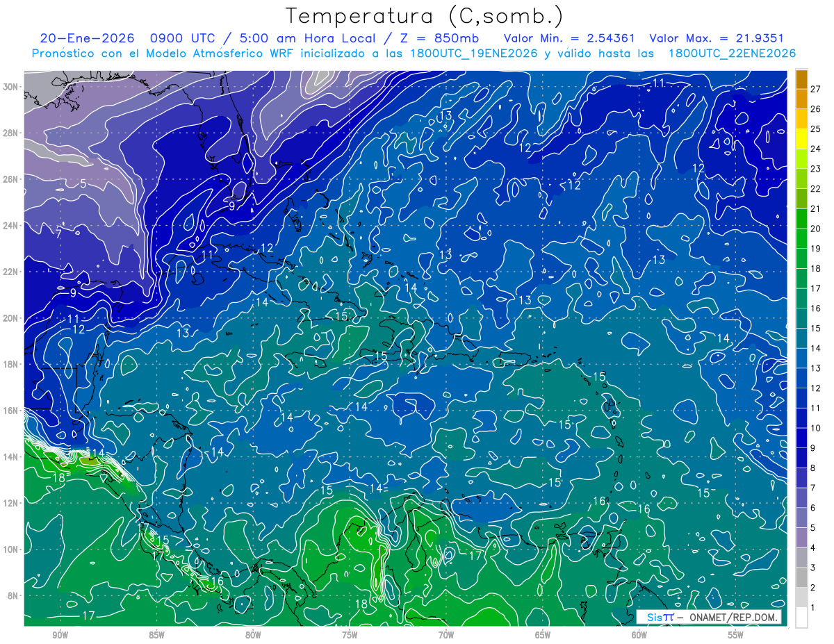Screen dimensions: 834x644
Task: Click the pressure level 'Z = 850mb'
Action: [439, 38]
